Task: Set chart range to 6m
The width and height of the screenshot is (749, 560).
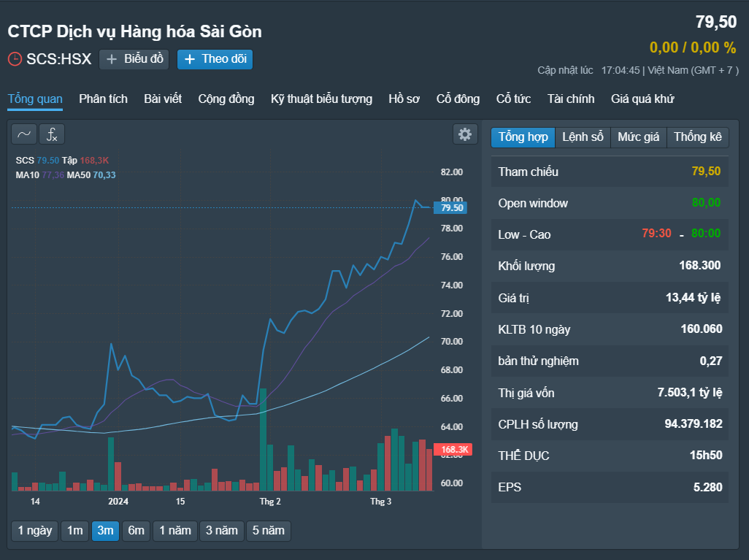Action: click(136, 531)
